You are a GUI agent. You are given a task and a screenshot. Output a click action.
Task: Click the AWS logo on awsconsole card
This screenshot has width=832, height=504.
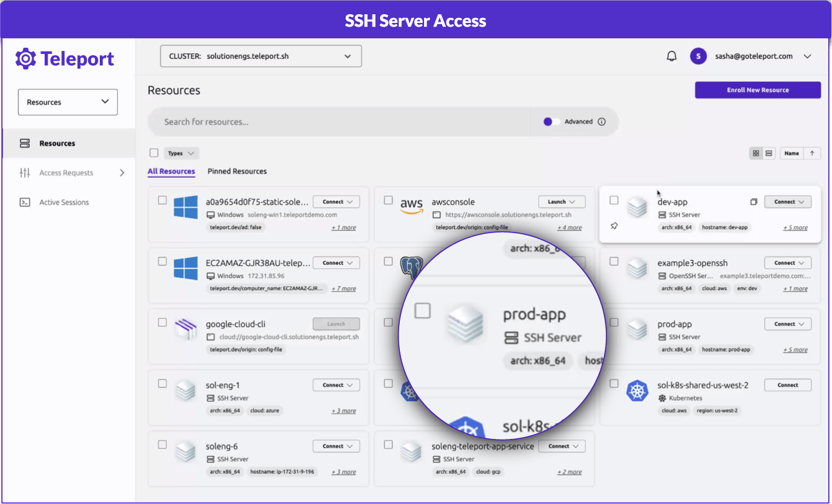coord(412,206)
